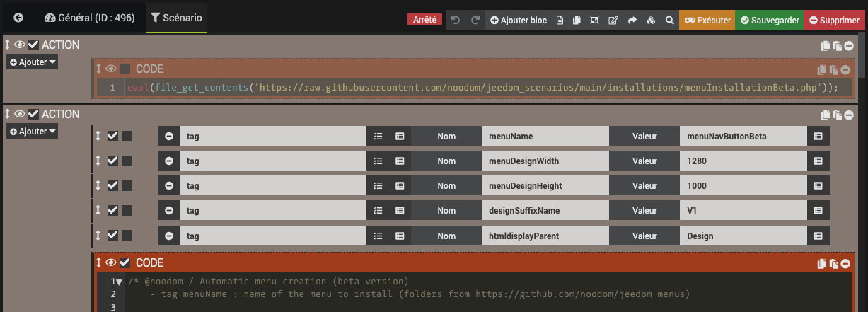
Task: Open the text edit scenario icon
Action: (x=613, y=21)
